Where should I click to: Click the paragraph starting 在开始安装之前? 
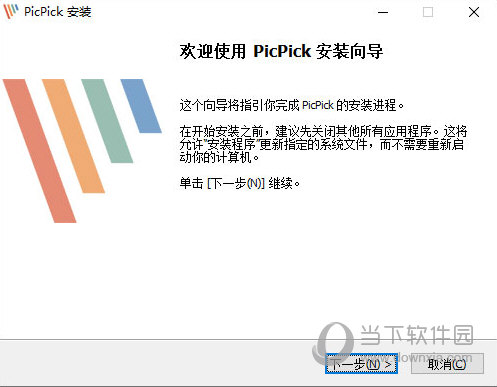click(323, 144)
